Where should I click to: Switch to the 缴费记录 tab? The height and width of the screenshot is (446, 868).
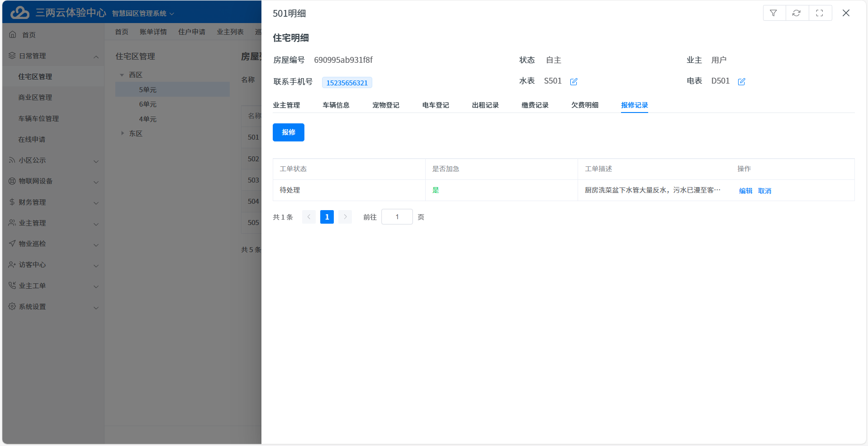click(534, 105)
